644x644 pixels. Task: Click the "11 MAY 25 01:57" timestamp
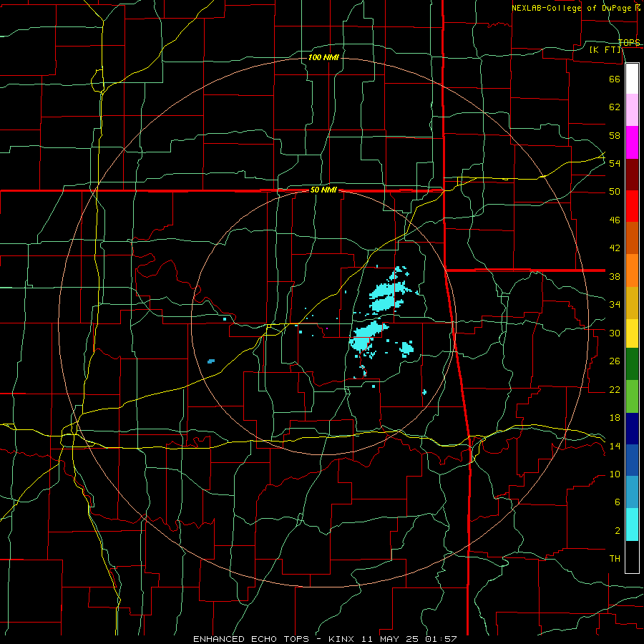coord(409,639)
